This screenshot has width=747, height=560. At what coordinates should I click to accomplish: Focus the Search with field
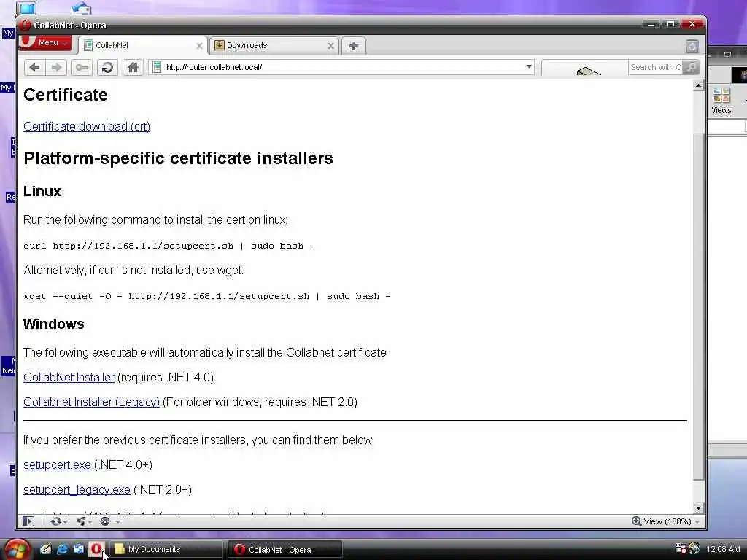coord(656,67)
